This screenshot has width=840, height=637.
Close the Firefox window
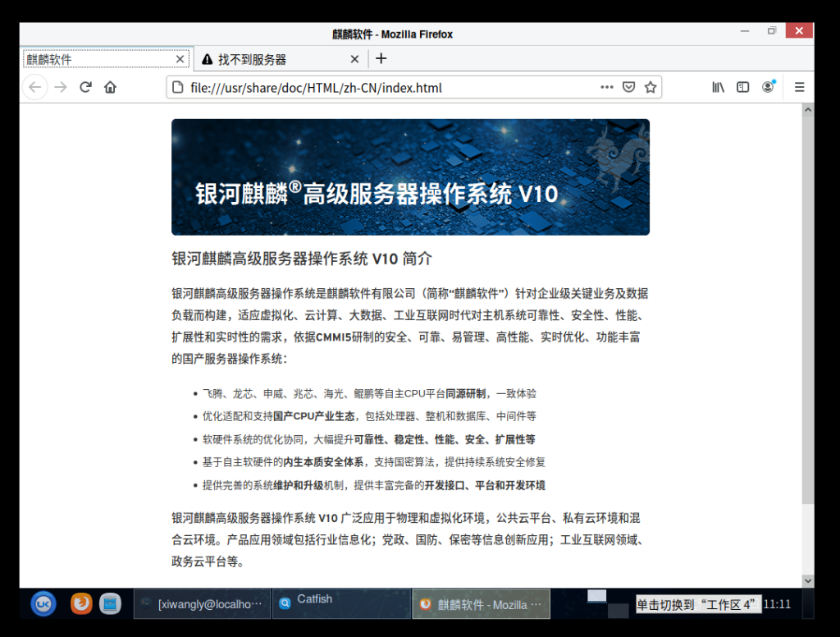(x=799, y=30)
